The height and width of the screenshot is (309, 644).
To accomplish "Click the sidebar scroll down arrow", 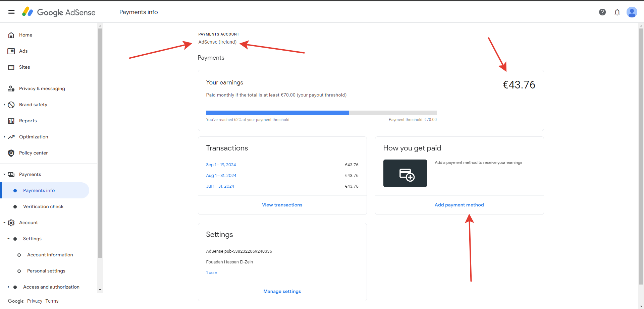I will click(x=100, y=290).
